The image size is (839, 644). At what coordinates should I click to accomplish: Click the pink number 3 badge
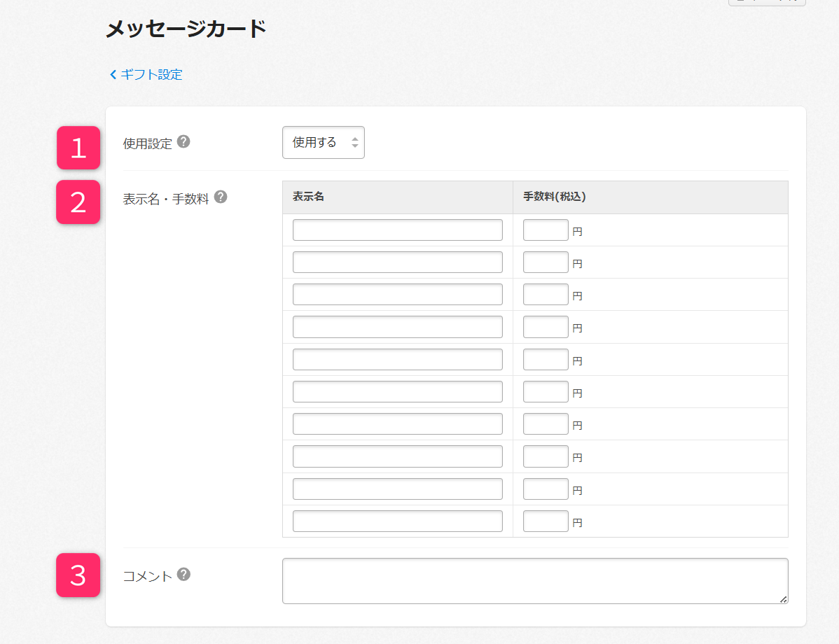78,575
